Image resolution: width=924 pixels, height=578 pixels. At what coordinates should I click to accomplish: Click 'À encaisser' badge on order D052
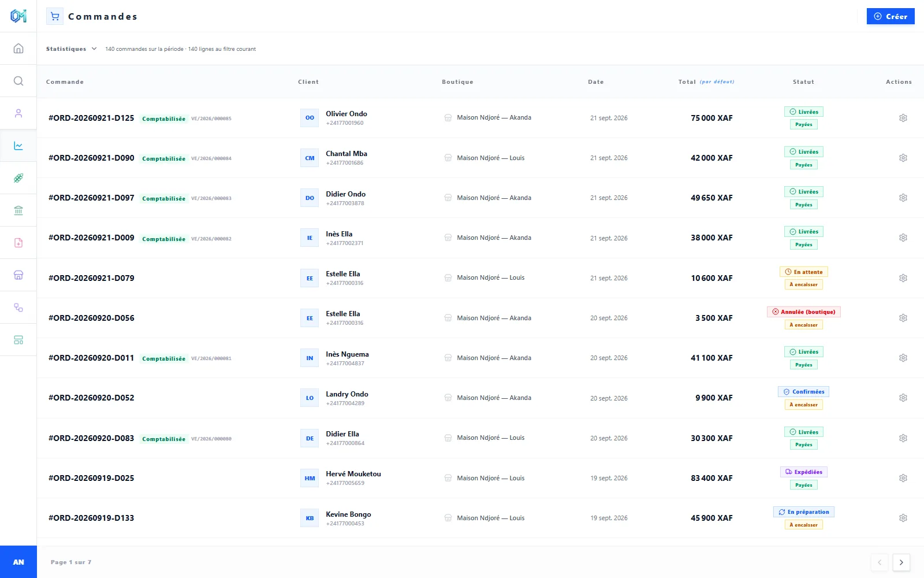click(x=803, y=405)
